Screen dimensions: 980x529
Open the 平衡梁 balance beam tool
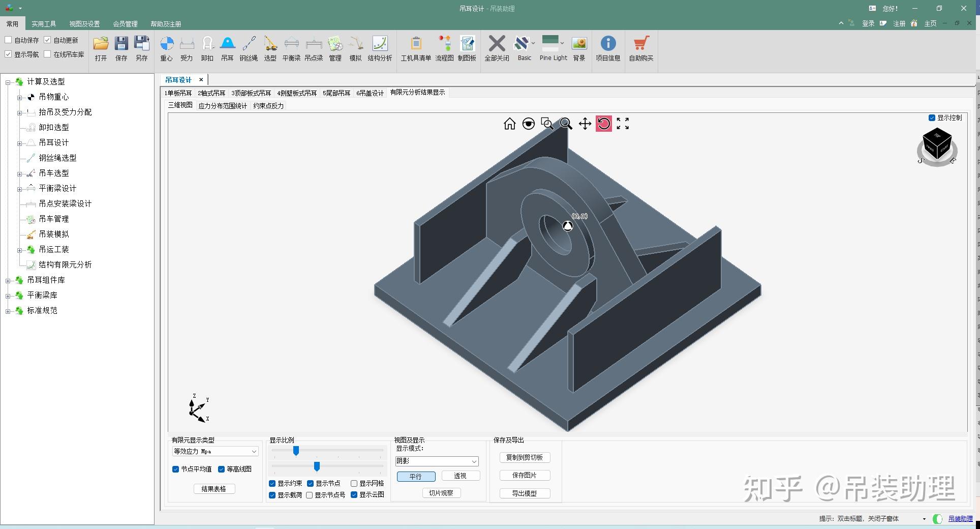pos(291,49)
